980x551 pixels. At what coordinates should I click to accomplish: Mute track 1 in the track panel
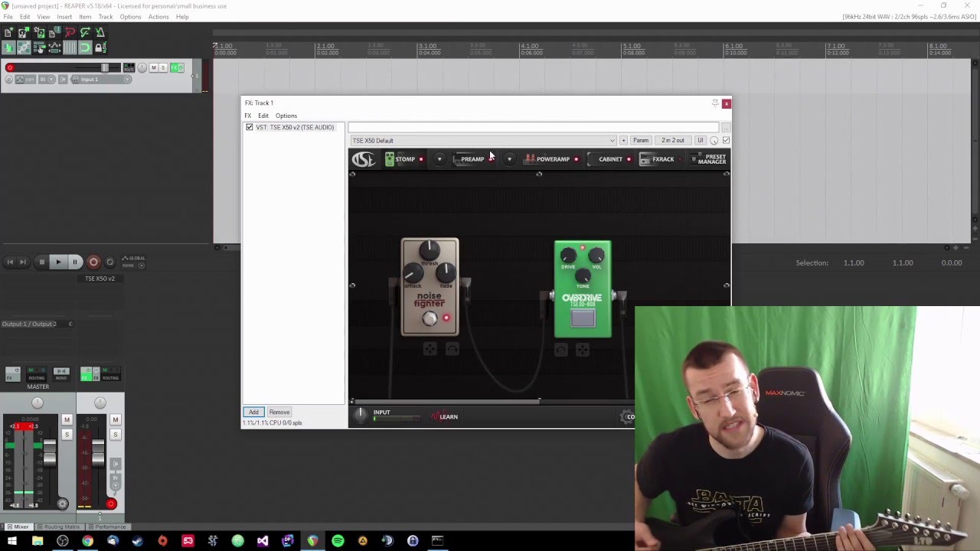(x=153, y=67)
